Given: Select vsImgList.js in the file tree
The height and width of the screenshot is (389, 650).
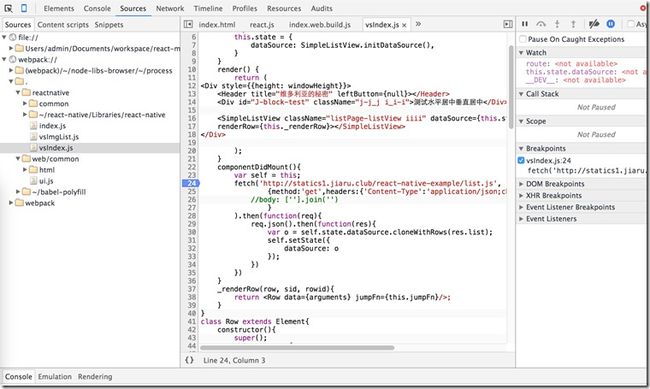Looking at the screenshot, I should coord(58,136).
